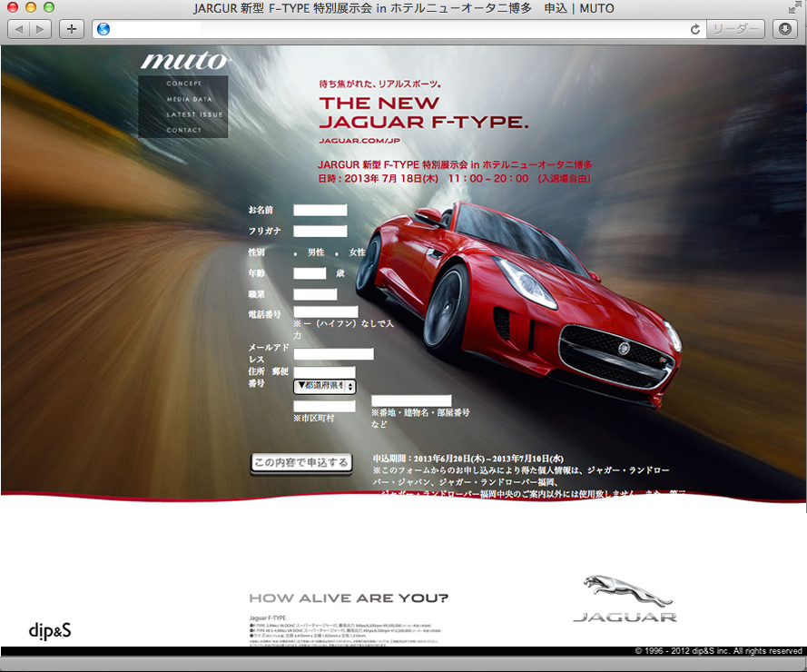This screenshot has width=807, height=672.
Task: Focus the 電話番号 phone number field
Action: click(x=326, y=311)
